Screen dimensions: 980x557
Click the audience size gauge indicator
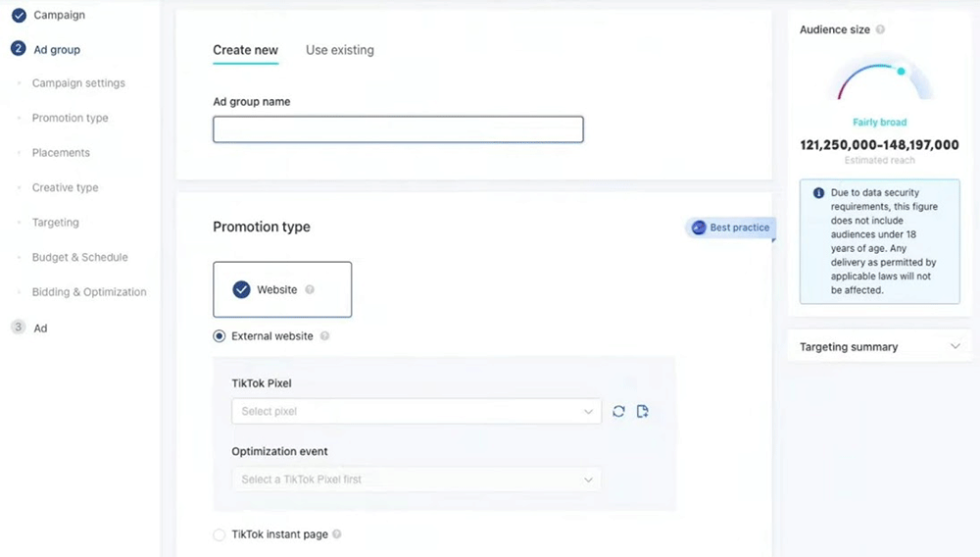point(901,71)
